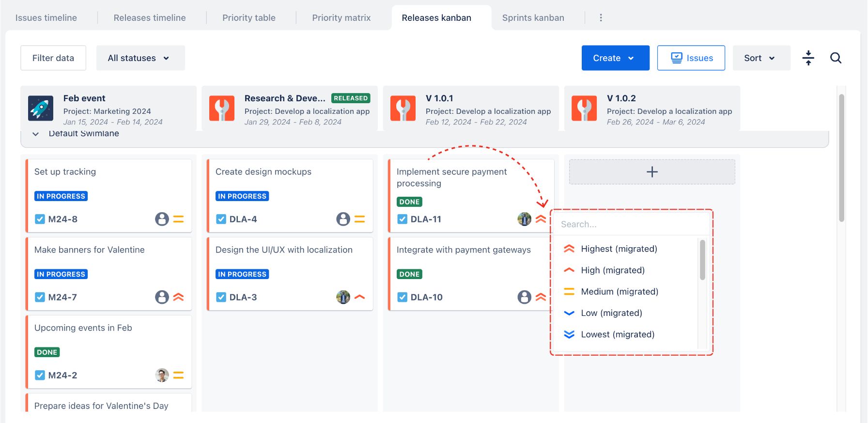The height and width of the screenshot is (423, 868).
Task: Open the more tabs kebab menu
Action: [x=601, y=18]
